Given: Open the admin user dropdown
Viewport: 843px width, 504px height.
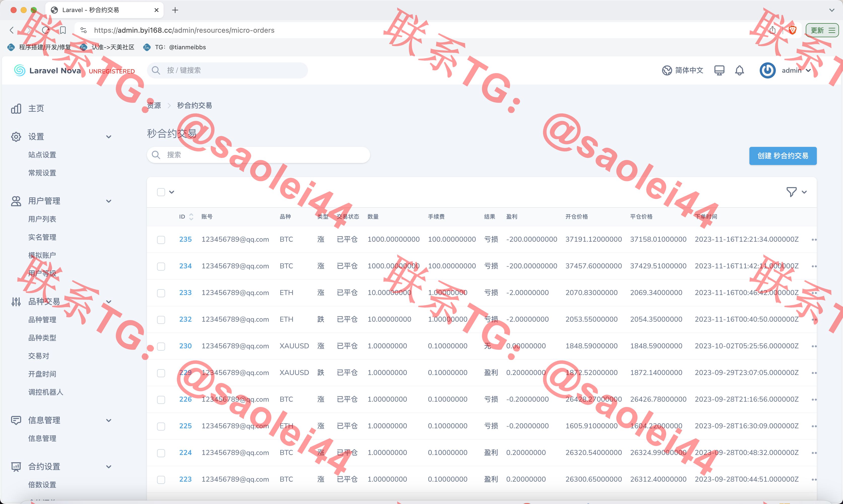Looking at the screenshot, I should point(796,70).
